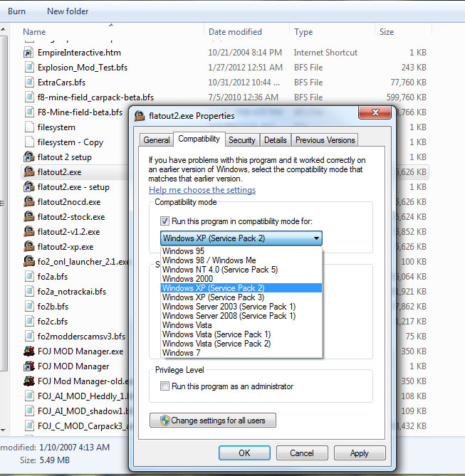Choose plain Windows Vista option
The width and height of the screenshot is (465, 476).
click(x=241, y=325)
